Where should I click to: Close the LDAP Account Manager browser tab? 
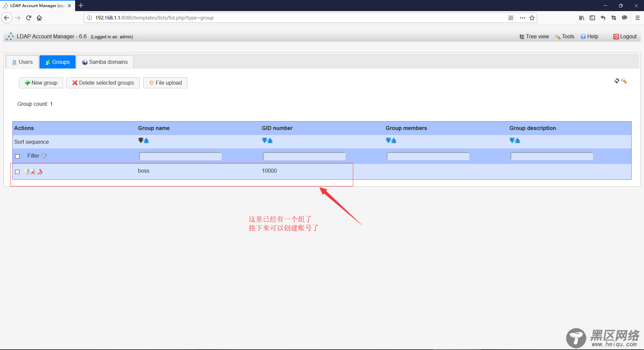[x=69, y=6]
